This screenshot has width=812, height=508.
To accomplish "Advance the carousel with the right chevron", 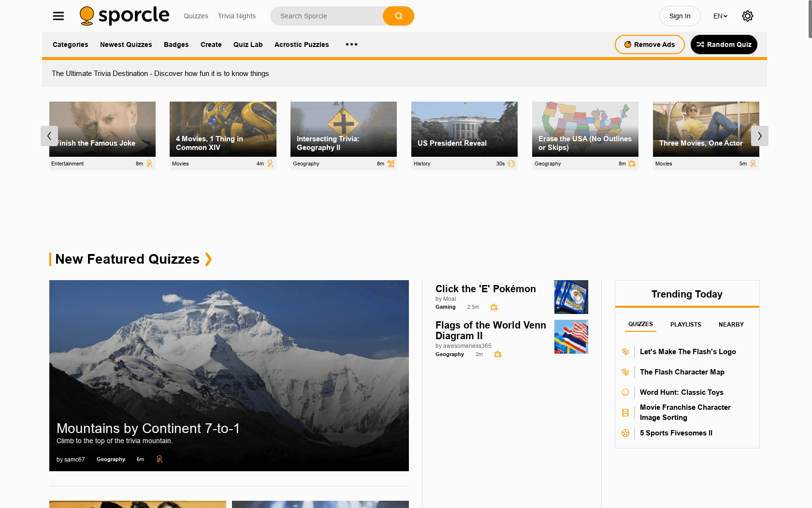I will [759, 136].
